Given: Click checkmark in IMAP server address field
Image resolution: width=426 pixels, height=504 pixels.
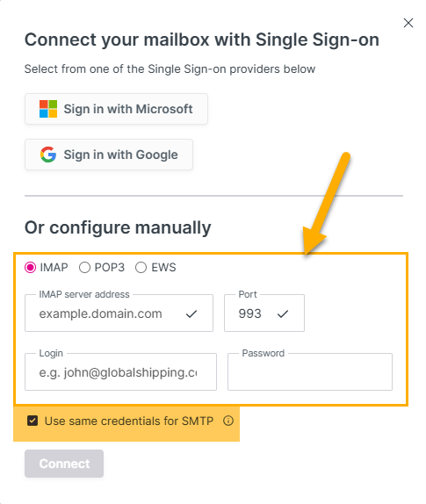Looking at the screenshot, I should click(191, 313).
